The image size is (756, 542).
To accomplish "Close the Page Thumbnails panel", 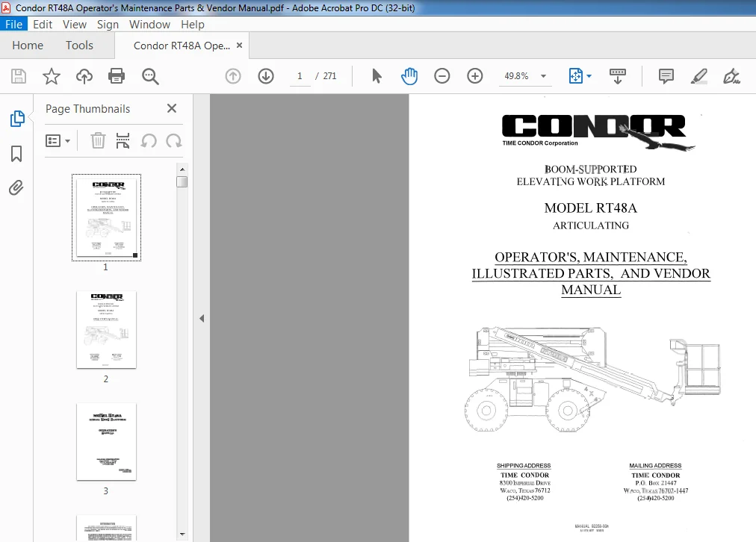I will (x=172, y=108).
